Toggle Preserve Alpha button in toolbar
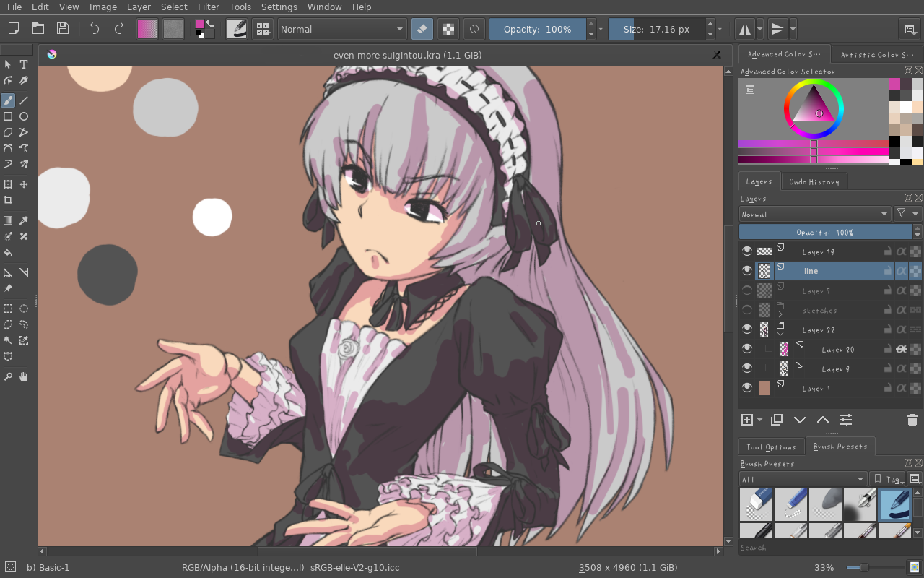 [448, 29]
